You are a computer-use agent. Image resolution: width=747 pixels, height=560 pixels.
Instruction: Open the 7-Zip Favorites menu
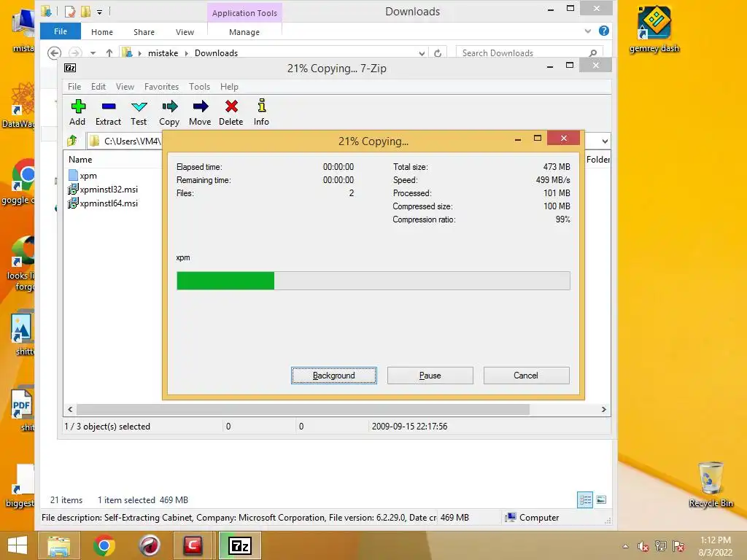[161, 87]
